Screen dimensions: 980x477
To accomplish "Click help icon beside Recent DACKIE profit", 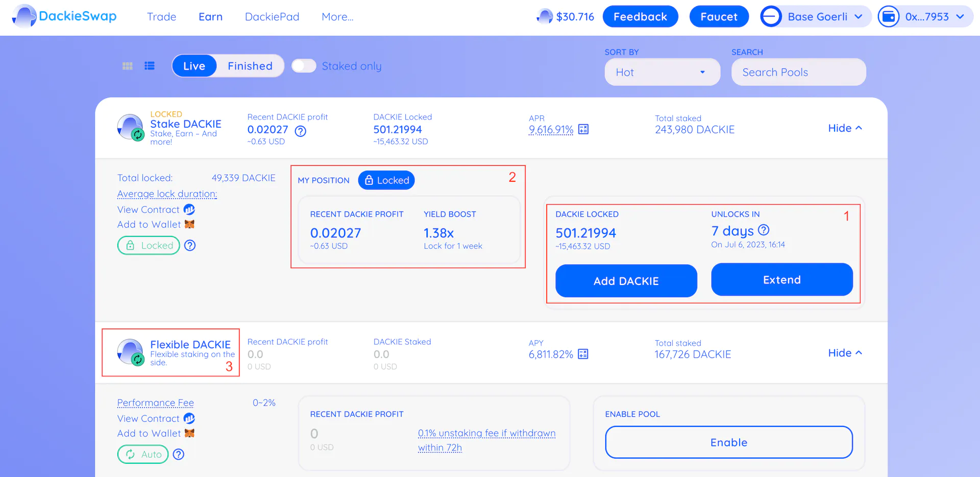I will coord(301,131).
